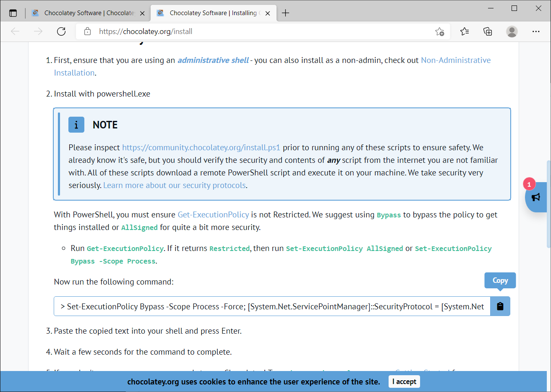The width and height of the screenshot is (551, 392).
Task: Refresh the current page
Action: tap(61, 31)
